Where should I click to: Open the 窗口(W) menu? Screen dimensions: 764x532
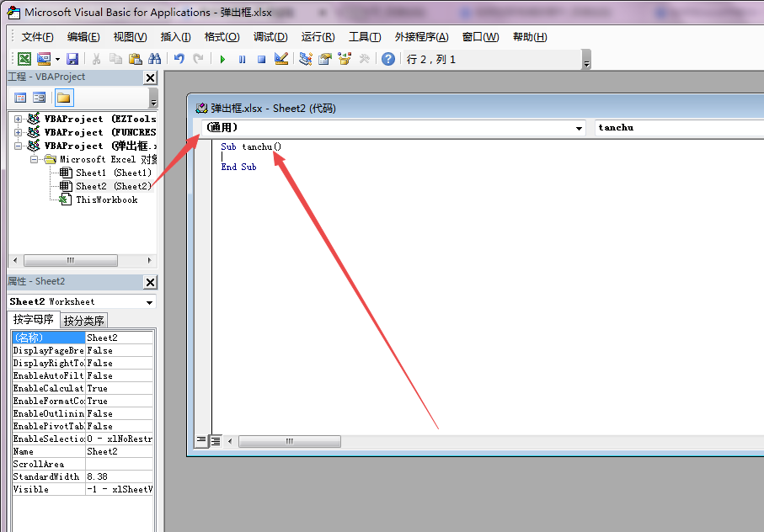480,37
